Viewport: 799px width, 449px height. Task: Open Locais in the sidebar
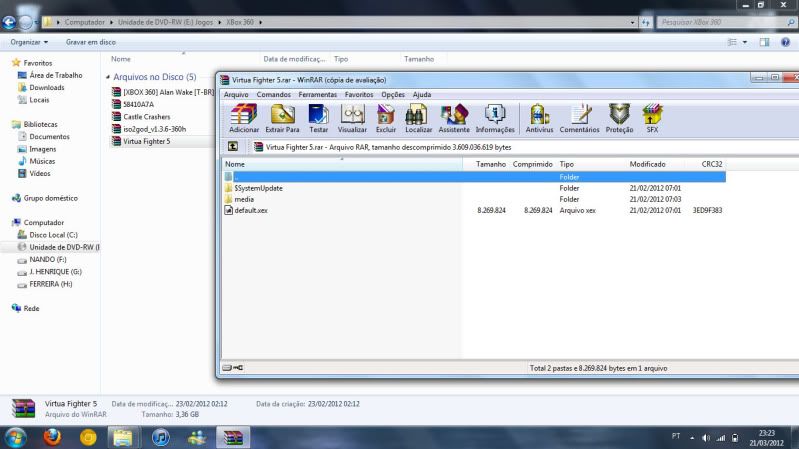tap(34, 100)
